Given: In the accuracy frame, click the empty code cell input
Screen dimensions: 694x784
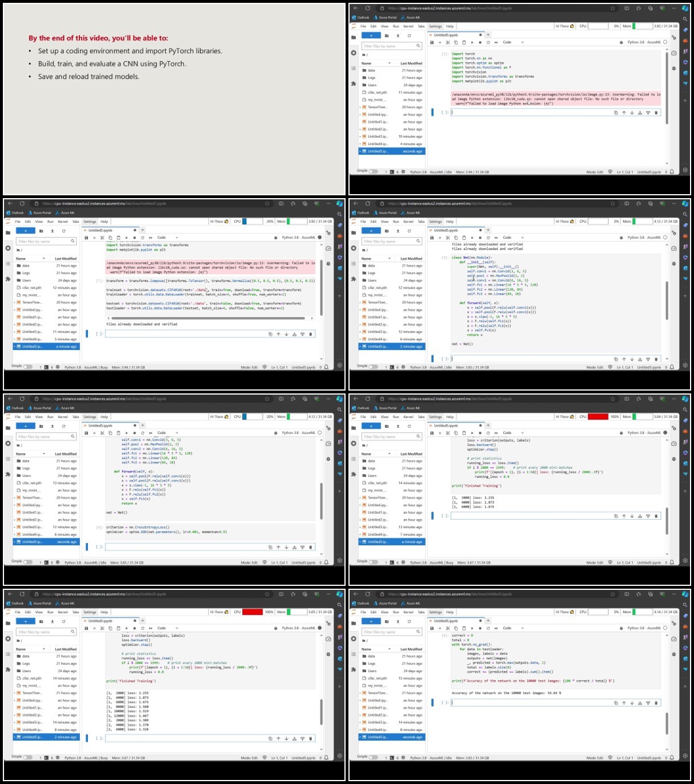Looking at the screenshot, I should coord(555,703).
